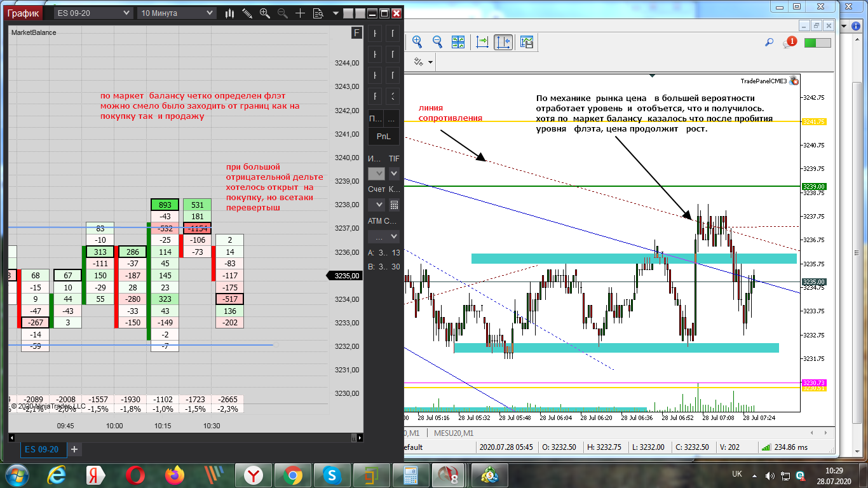Zoom in on NinjaTrader chart

coord(265,13)
